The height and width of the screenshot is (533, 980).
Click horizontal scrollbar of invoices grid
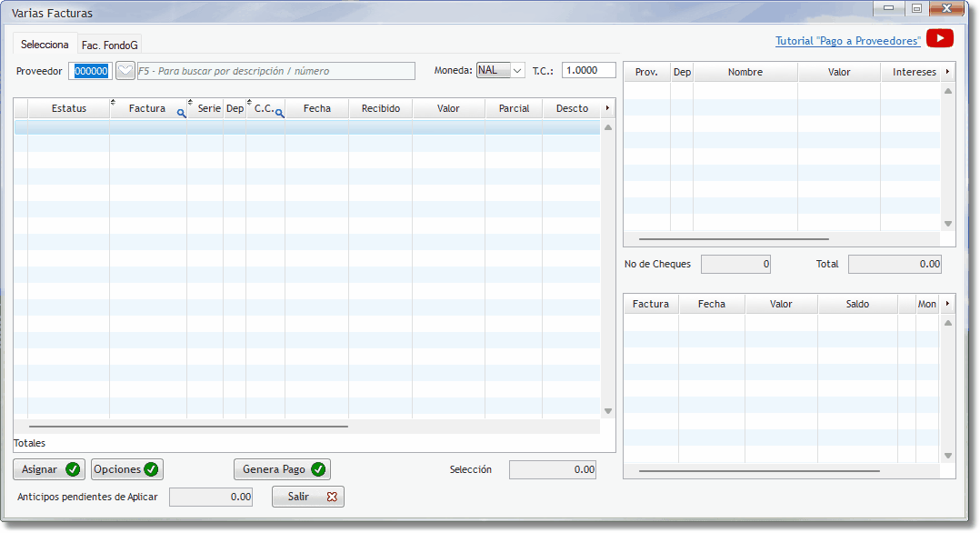pyautogui.click(x=187, y=427)
